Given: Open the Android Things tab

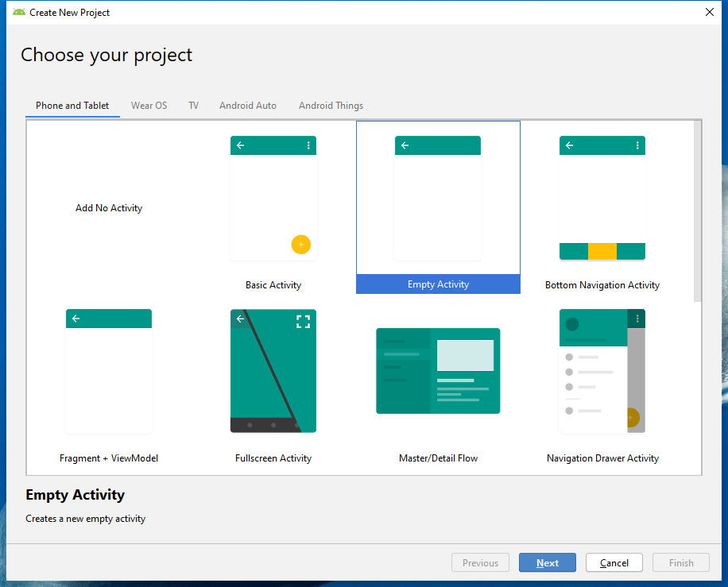Looking at the screenshot, I should pos(331,105).
